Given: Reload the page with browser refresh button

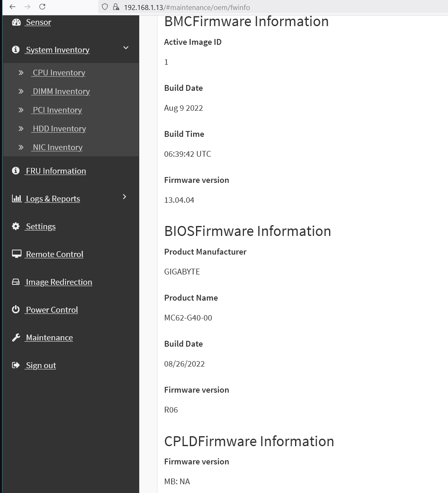Looking at the screenshot, I should (x=42, y=7).
